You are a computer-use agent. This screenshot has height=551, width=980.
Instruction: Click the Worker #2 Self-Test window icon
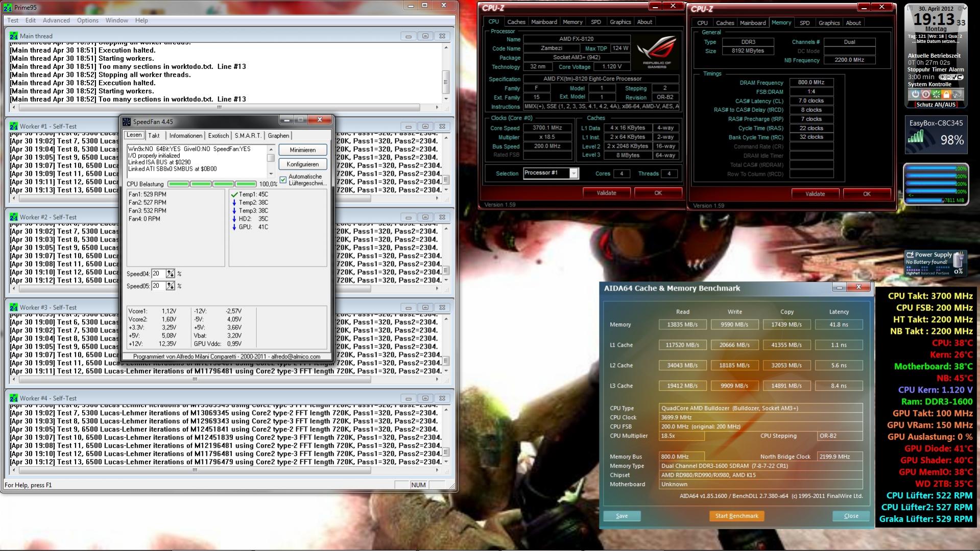click(x=14, y=217)
